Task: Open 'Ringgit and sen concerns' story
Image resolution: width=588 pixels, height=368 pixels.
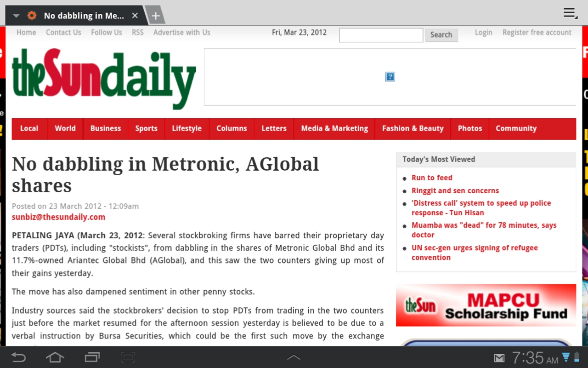Action: click(455, 190)
